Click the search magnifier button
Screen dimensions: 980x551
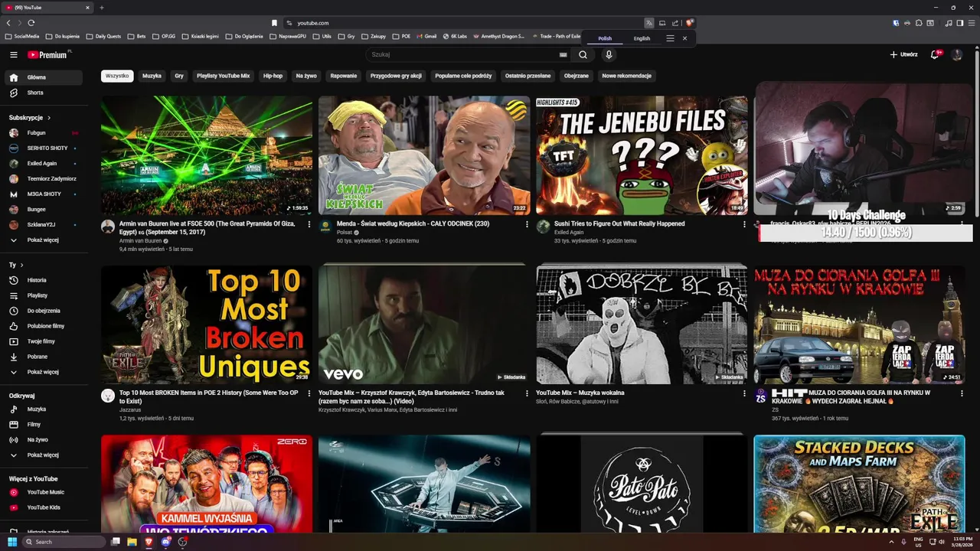(583, 54)
